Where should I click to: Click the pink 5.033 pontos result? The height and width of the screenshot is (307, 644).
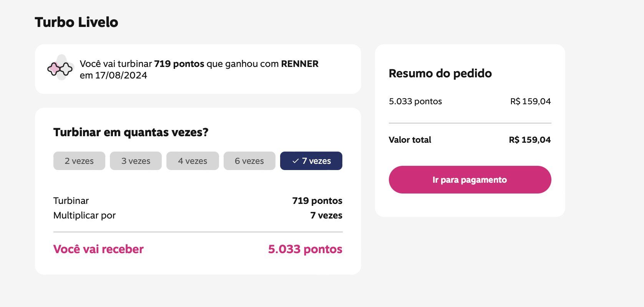305,249
